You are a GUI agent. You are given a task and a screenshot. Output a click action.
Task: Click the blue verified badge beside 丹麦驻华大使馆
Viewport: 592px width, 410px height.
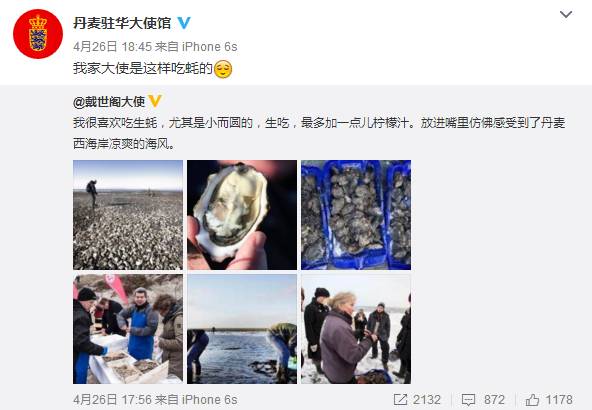184,23
